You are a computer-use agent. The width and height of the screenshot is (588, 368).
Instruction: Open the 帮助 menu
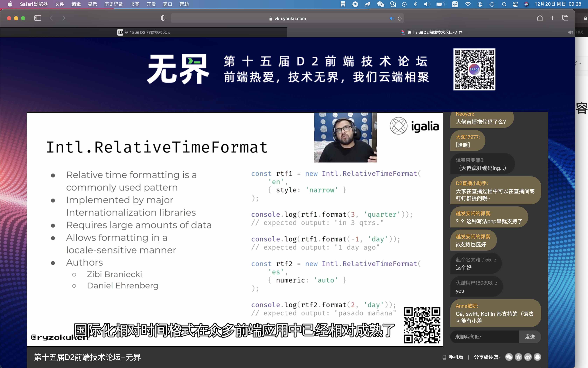(x=184, y=4)
